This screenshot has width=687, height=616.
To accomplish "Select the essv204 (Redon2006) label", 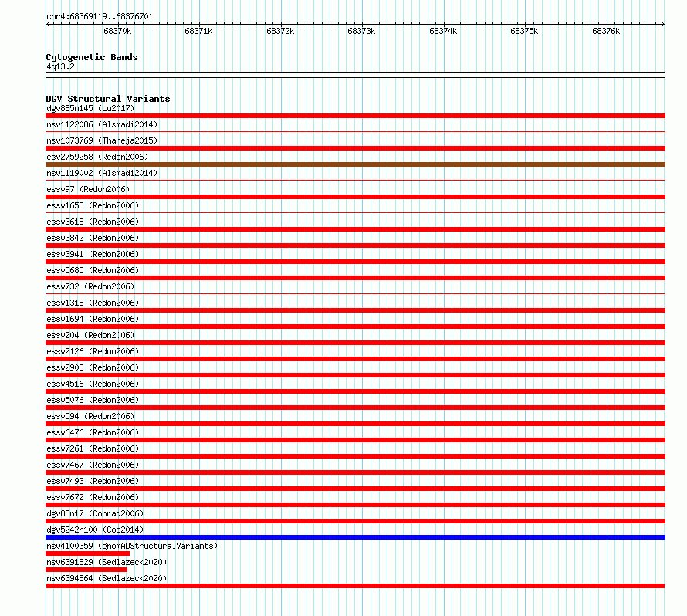I will [90, 335].
